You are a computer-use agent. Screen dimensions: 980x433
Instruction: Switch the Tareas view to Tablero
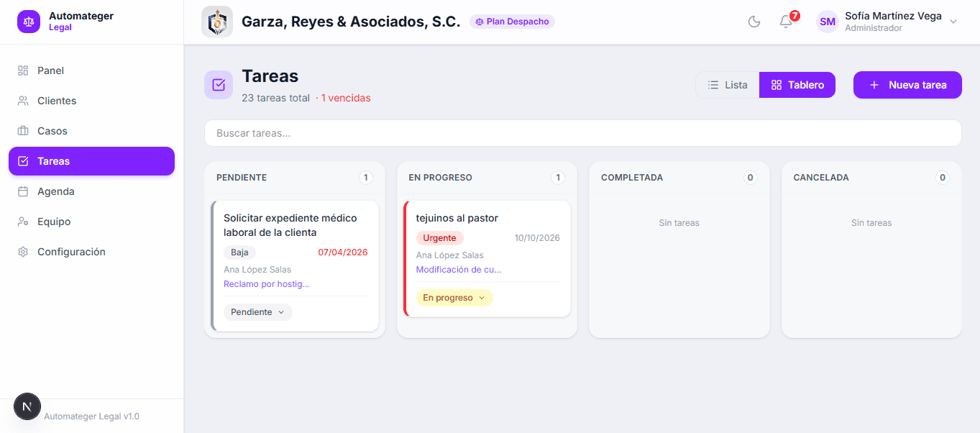point(797,84)
